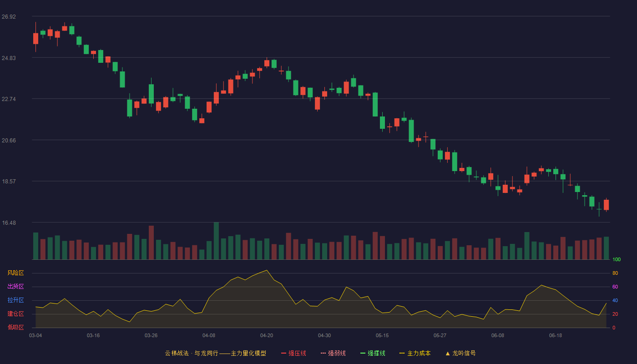
Task: Toggle the 强撑线 legend series
Action: click(x=373, y=353)
